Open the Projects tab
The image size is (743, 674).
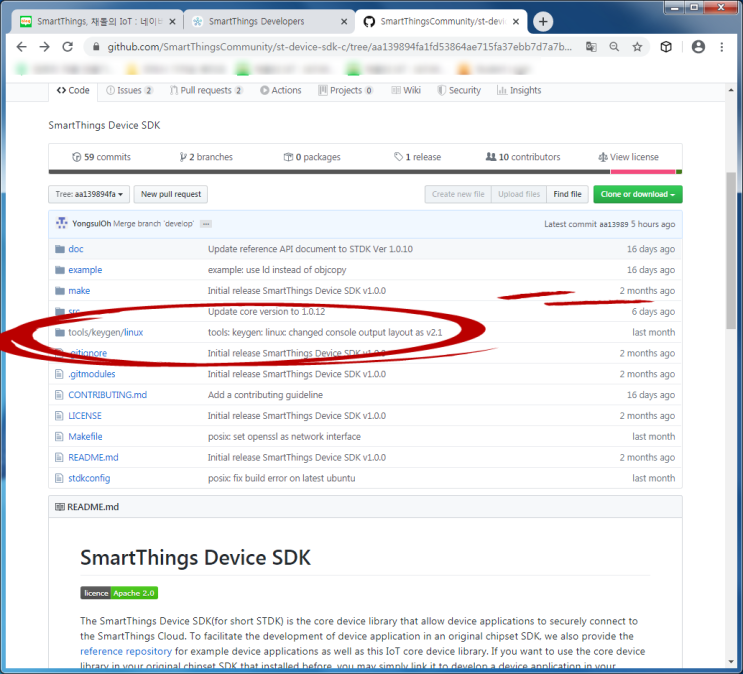tap(345, 90)
